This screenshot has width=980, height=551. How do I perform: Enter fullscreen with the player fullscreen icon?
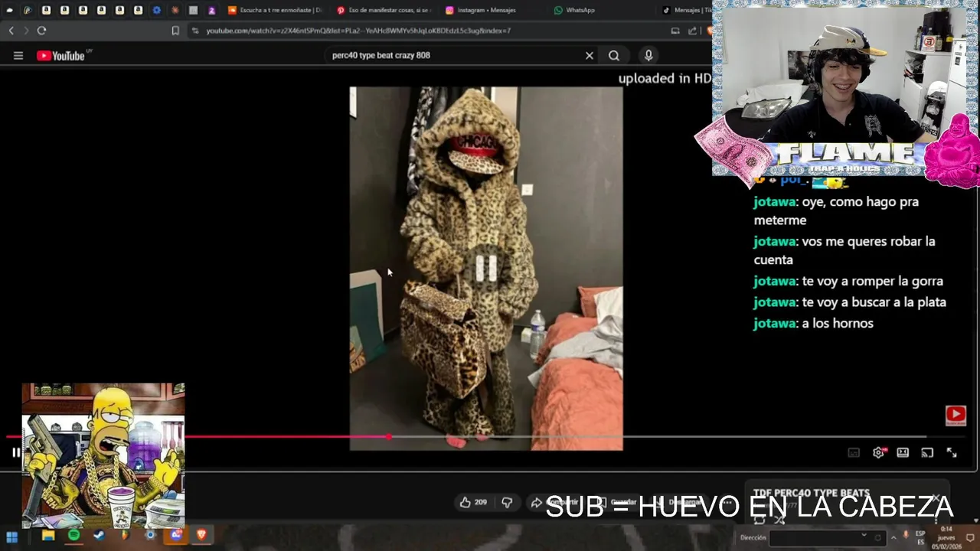coord(952,452)
